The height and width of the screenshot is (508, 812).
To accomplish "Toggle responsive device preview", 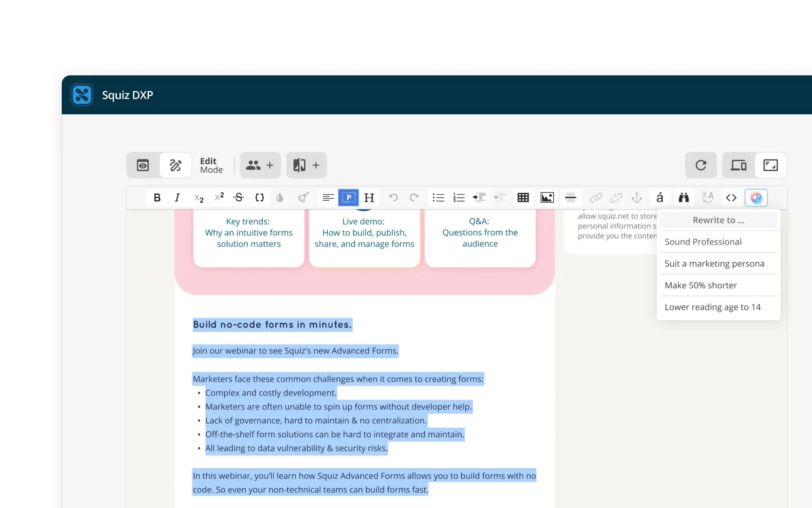I will pyautogui.click(x=738, y=165).
